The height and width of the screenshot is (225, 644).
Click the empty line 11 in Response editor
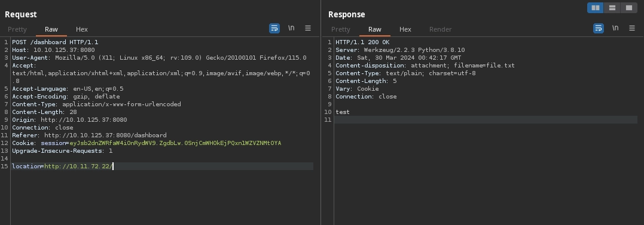[x=486, y=120]
